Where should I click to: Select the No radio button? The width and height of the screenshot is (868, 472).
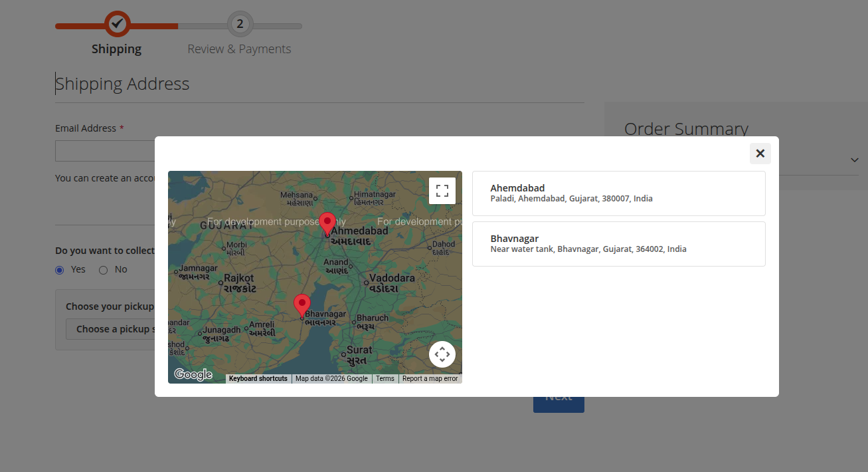pyautogui.click(x=103, y=270)
